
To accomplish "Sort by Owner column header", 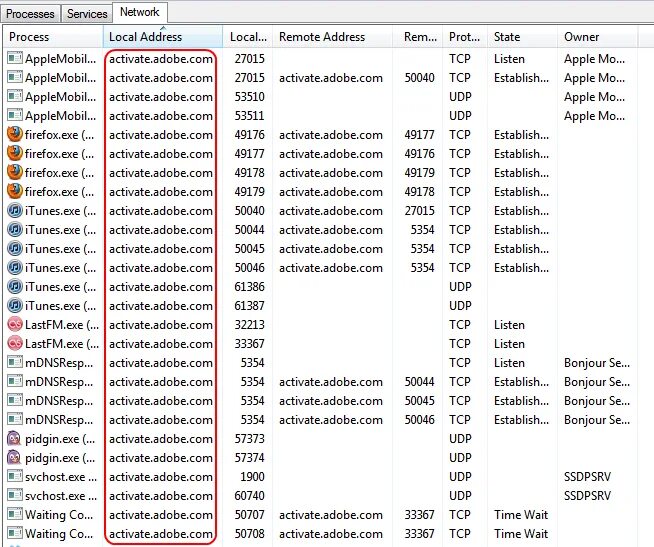I will point(597,37).
